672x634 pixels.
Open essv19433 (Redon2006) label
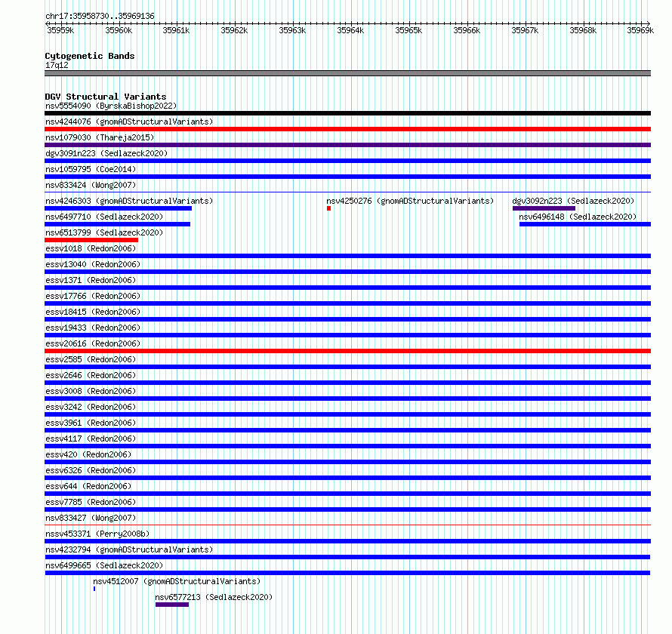(93, 328)
